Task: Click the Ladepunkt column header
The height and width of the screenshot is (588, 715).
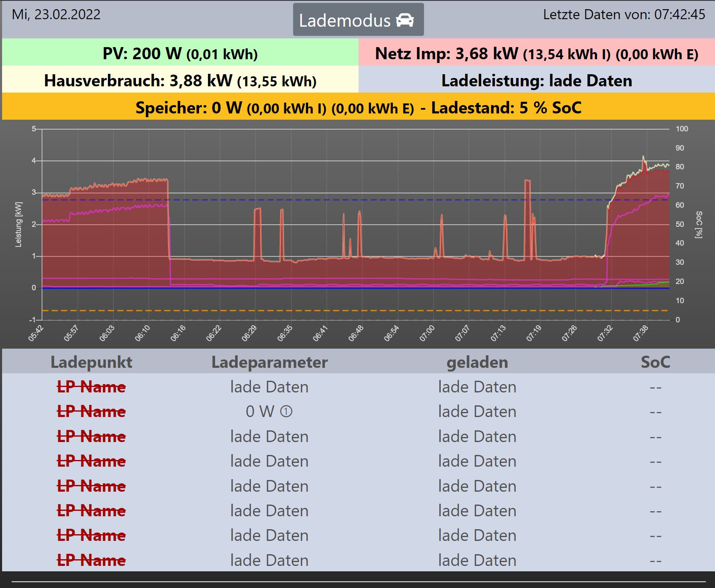Action: pos(91,362)
